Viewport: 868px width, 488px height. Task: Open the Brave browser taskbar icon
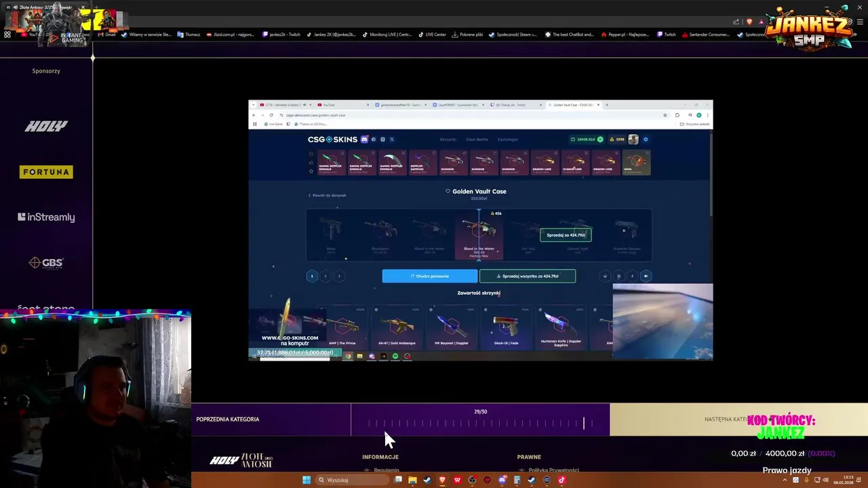click(x=442, y=480)
